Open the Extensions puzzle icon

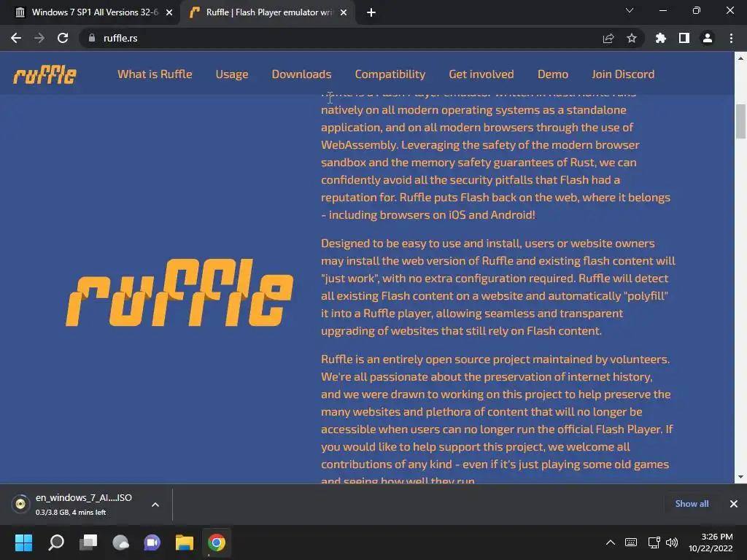click(661, 38)
